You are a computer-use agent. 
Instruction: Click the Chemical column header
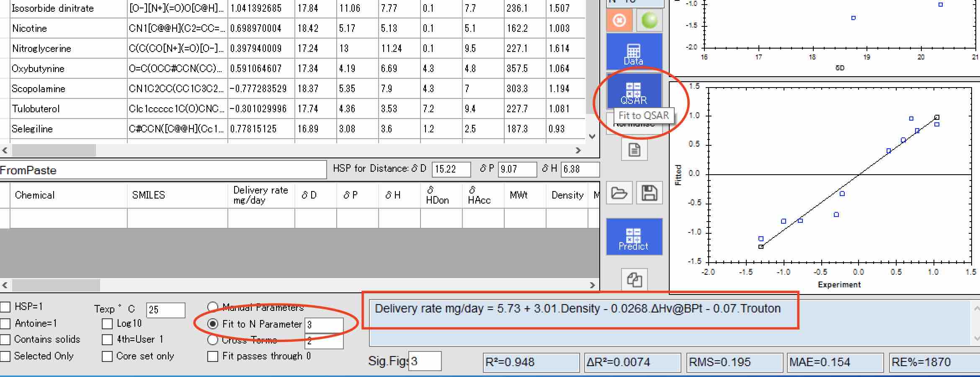point(69,195)
